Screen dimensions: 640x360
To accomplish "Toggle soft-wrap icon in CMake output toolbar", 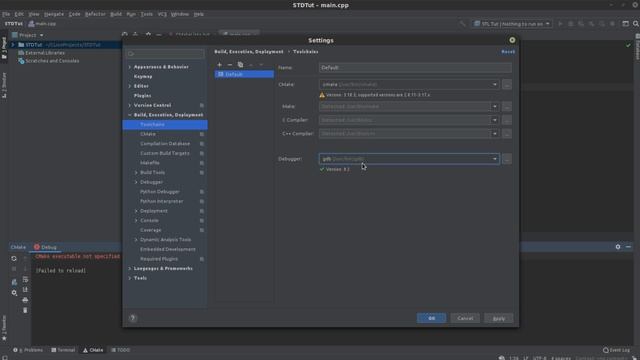I will coord(25,279).
